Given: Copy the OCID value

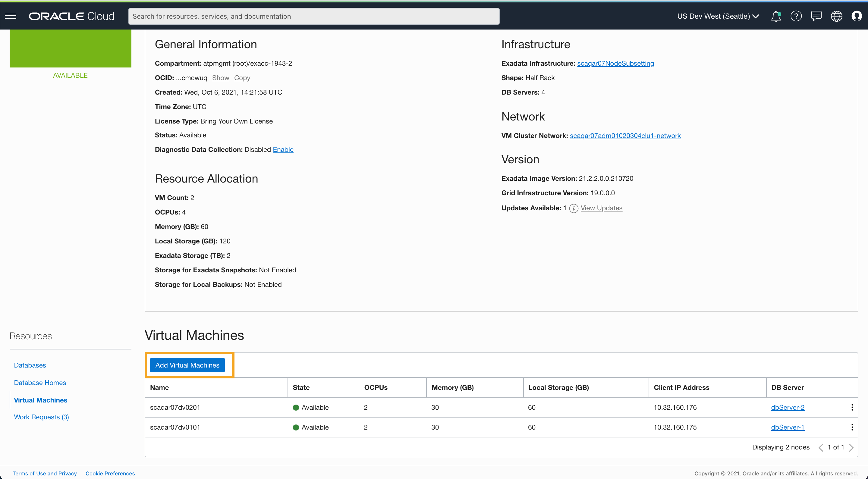Looking at the screenshot, I should [x=242, y=78].
